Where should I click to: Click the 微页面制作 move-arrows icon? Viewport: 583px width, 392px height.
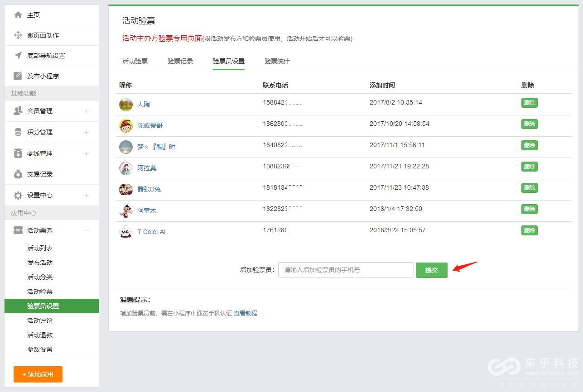(x=18, y=35)
